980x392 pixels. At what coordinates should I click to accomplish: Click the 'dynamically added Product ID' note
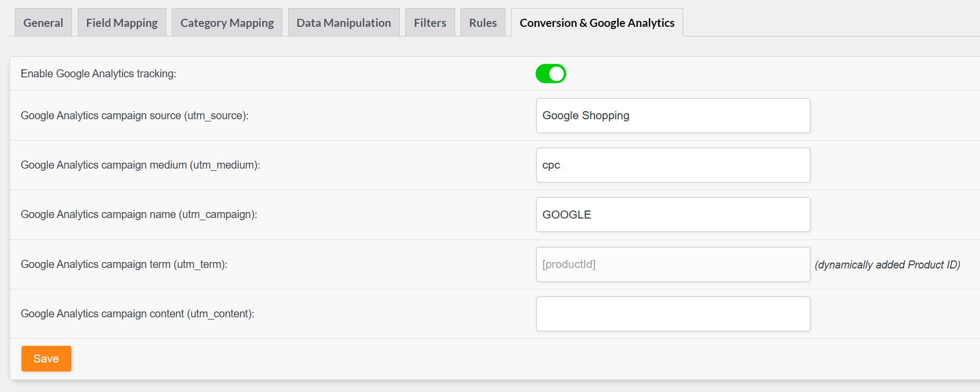pos(887,265)
